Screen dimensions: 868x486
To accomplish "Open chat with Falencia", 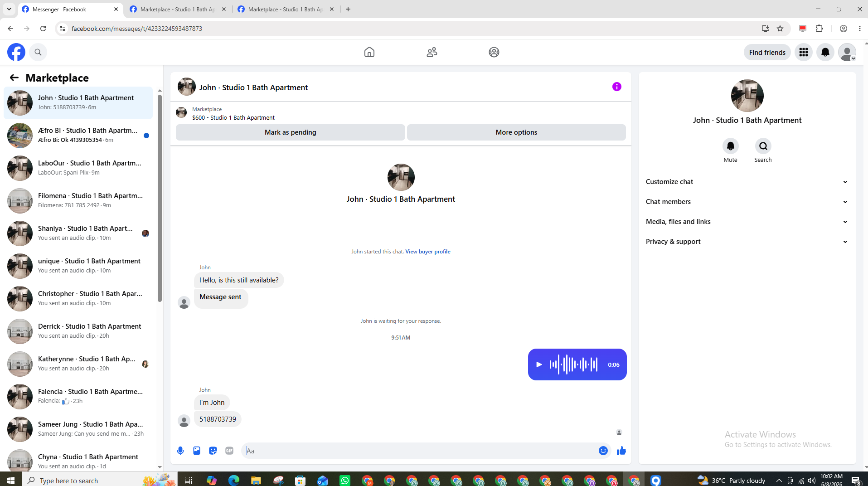I will pyautogui.click(x=78, y=397).
